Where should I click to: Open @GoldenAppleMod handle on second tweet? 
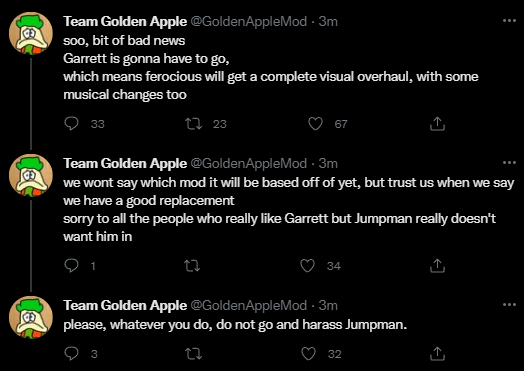[249, 163]
